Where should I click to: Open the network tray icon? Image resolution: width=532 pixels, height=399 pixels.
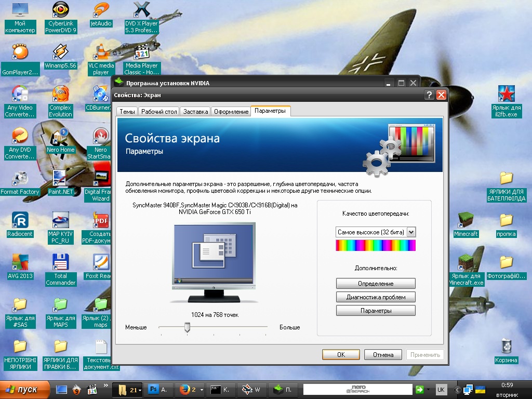[x=468, y=390]
